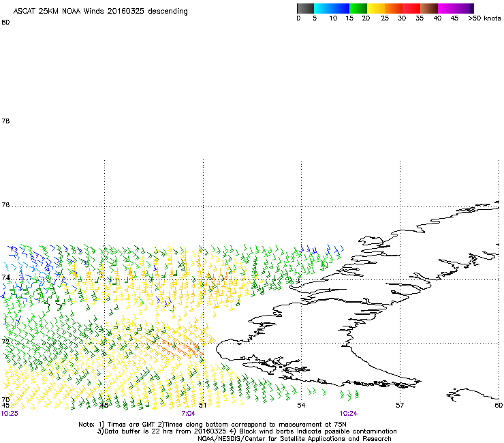The width and height of the screenshot is (504, 443).
Task: Click the note line starting "3)Data buffer is 22 hrs"
Action: [247, 431]
